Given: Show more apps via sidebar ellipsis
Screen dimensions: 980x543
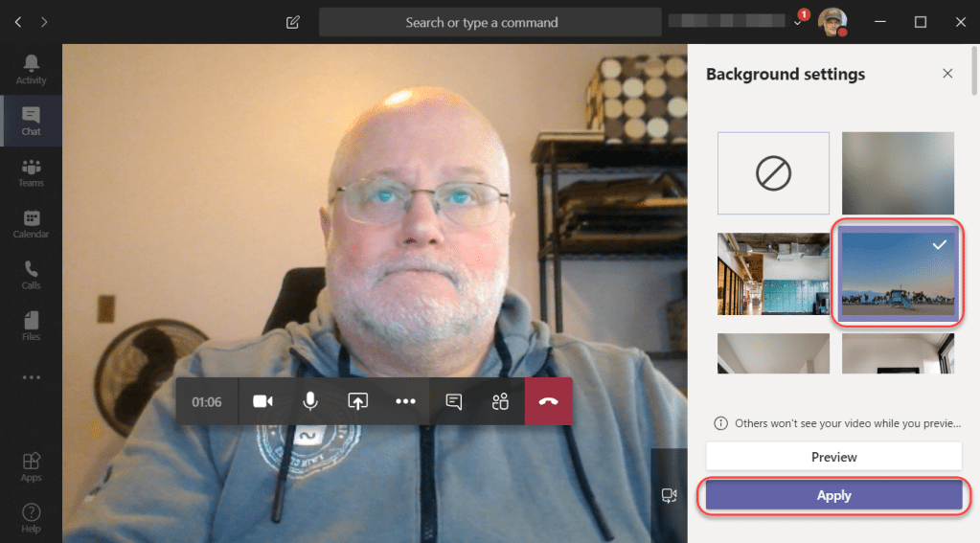Looking at the screenshot, I should 31,377.
